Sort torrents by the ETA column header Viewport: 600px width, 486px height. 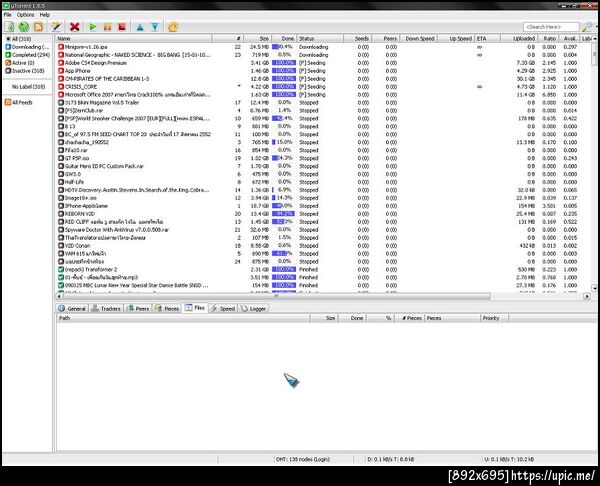tap(488, 39)
